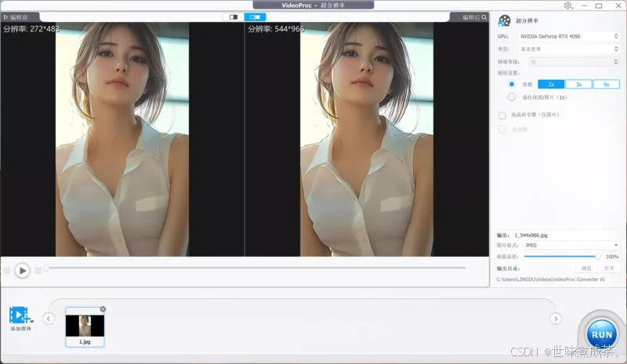Image resolution: width=627 pixels, height=364 pixels.
Task: Select the 1.jpg media thumbnail
Action: (x=85, y=327)
